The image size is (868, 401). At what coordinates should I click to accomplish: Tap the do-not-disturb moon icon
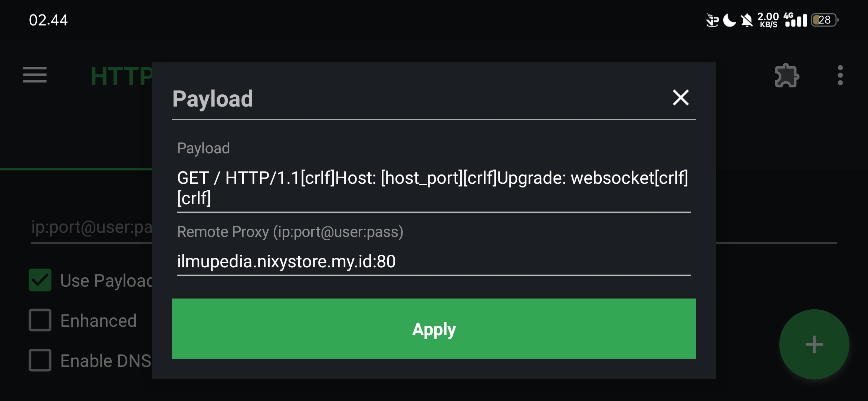(x=729, y=20)
